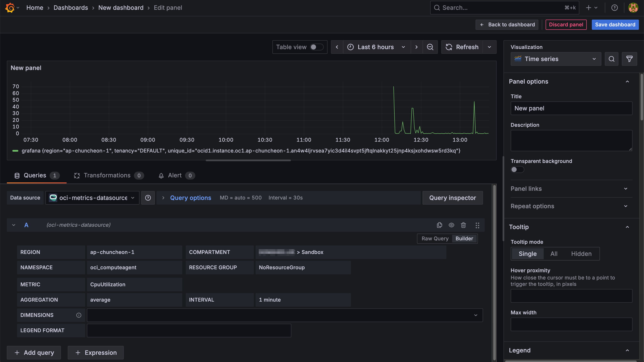Open data source help icon
The image size is (644, 362).
(x=148, y=198)
